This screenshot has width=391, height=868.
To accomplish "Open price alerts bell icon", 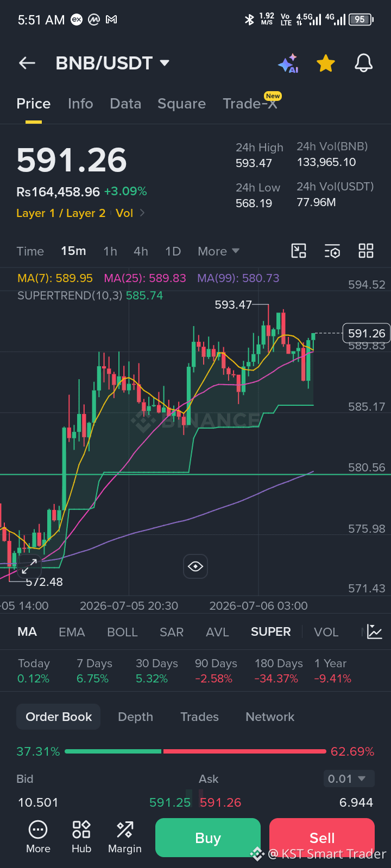I will 364,63.
